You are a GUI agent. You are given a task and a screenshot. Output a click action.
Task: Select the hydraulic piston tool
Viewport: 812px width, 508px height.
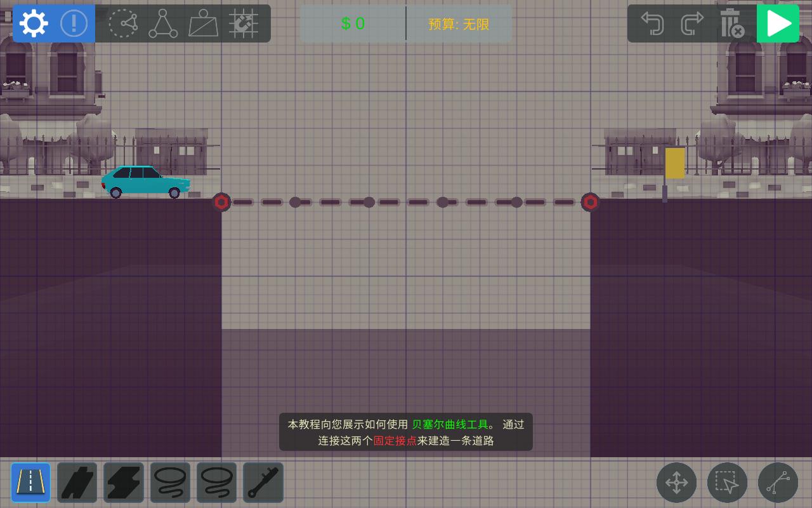(263, 483)
